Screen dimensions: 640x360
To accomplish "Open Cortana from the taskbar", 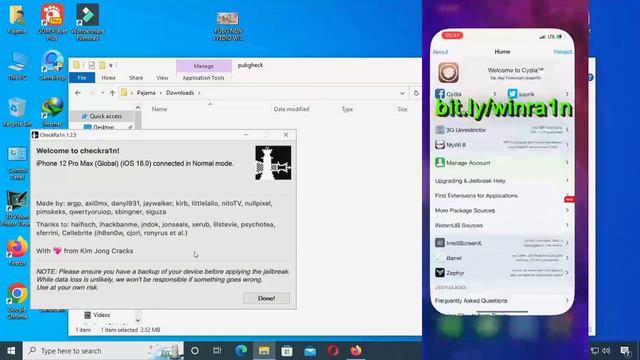I will pyautogui.click(x=195, y=351).
